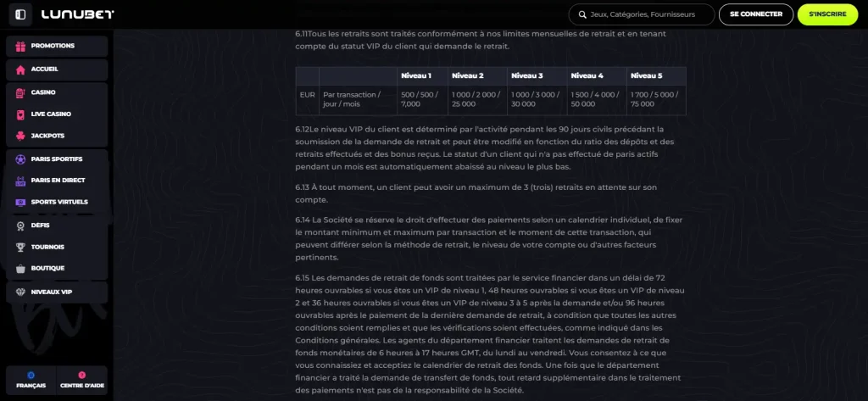Open the Live Casino section

[57, 114]
